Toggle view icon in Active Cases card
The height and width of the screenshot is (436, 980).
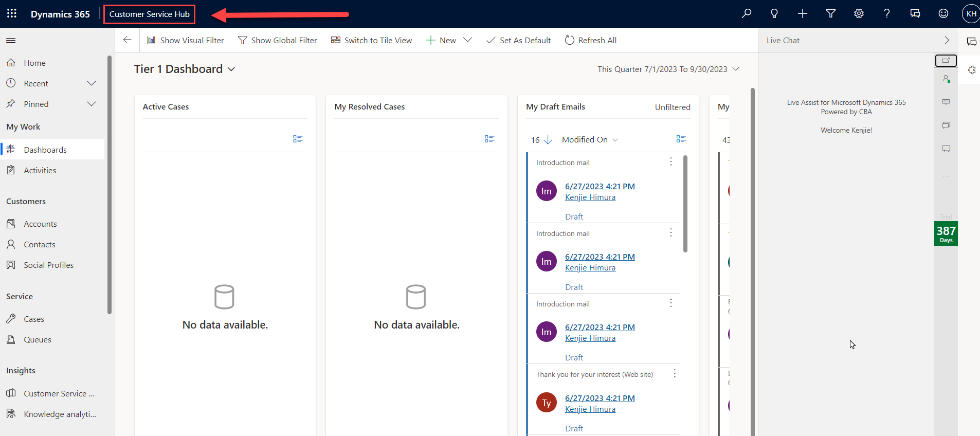(298, 139)
